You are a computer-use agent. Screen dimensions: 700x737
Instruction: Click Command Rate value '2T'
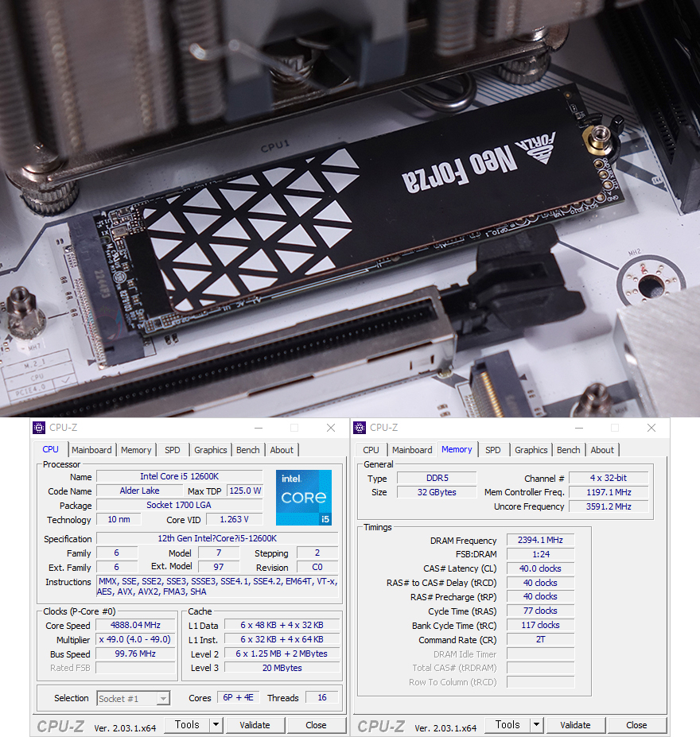[540, 640]
